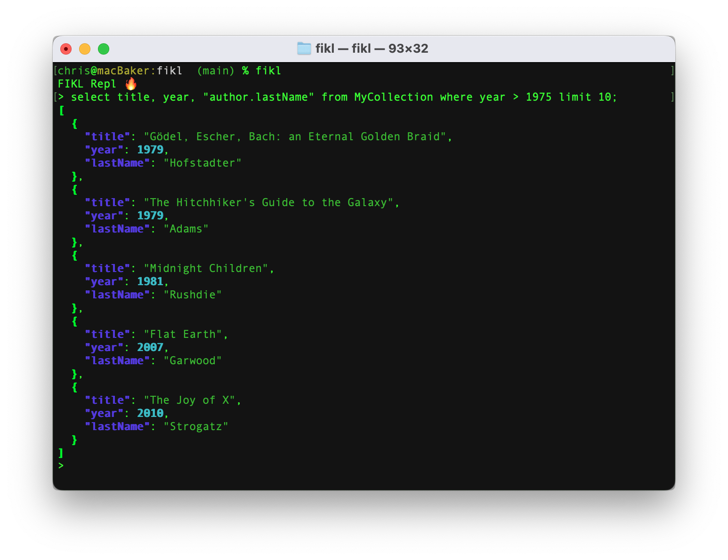
Task: Click the year value 2007
Action: 150,347
